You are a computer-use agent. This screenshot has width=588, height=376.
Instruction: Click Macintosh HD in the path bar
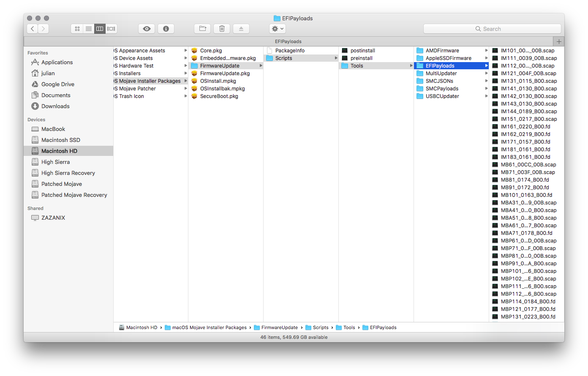pyautogui.click(x=138, y=327)
